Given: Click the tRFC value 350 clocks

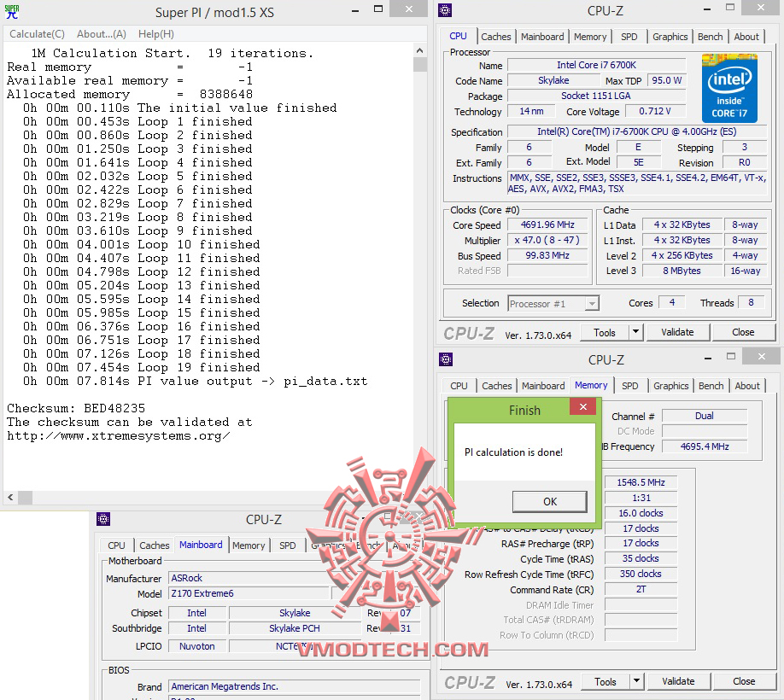Looking at the screenshot, I should [x=641, y=574].
